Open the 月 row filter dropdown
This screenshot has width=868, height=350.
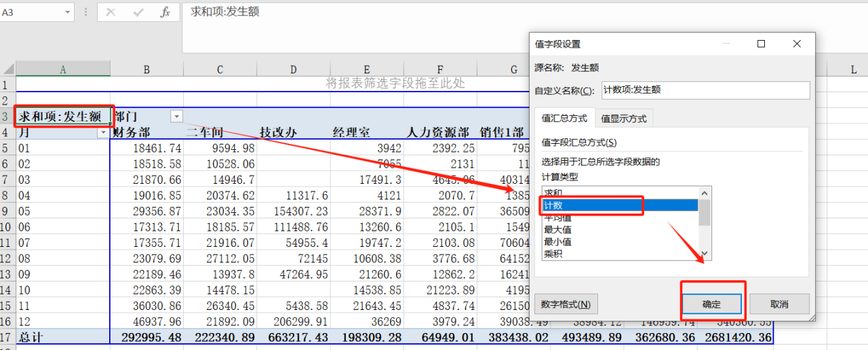tap(103, 133)
